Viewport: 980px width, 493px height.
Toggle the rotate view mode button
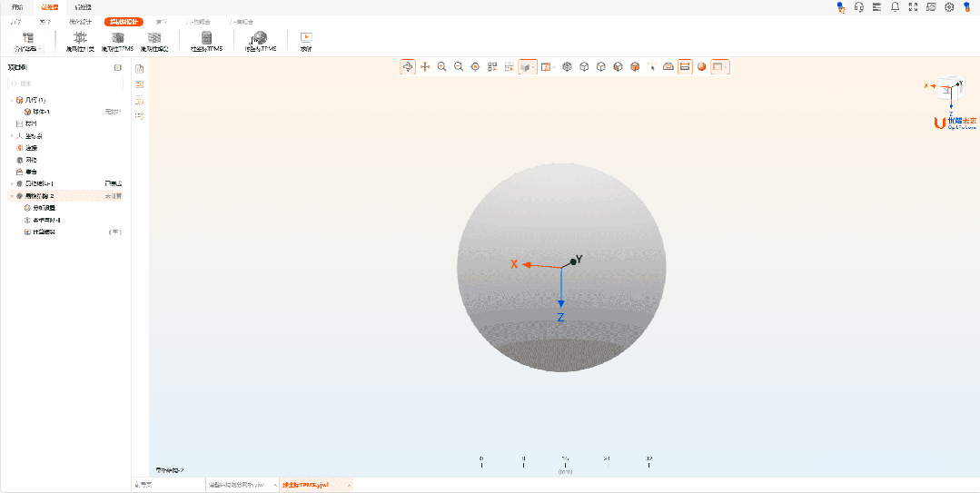click(x=408, y=66)
